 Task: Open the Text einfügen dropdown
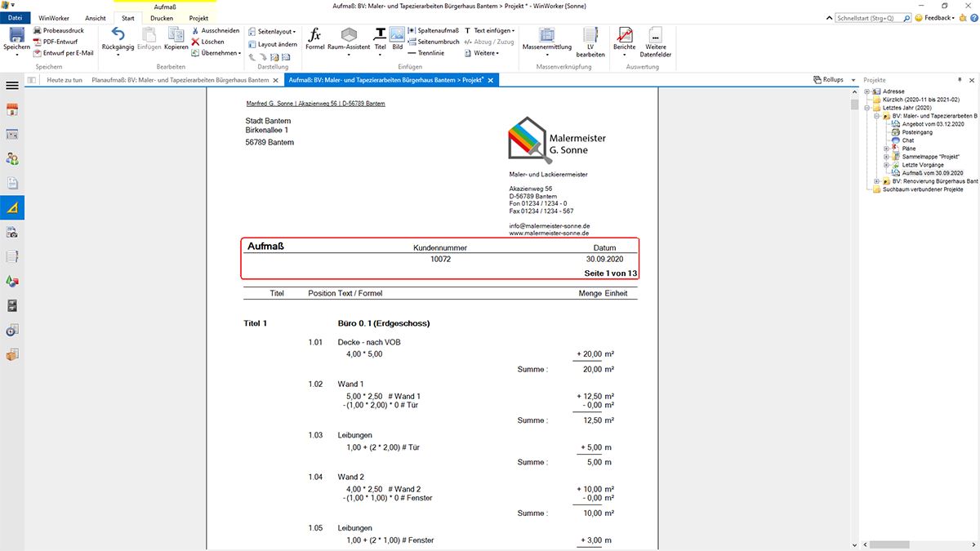tap(489, 30)
